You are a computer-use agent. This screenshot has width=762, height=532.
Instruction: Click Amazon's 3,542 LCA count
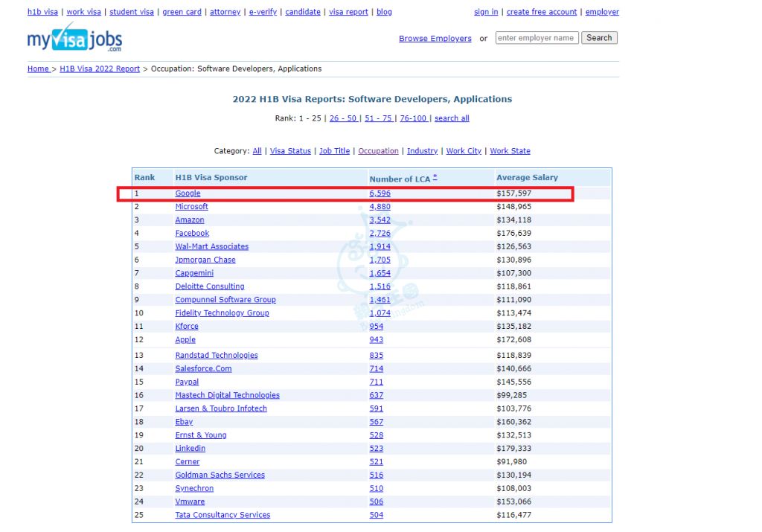point(380,219)
